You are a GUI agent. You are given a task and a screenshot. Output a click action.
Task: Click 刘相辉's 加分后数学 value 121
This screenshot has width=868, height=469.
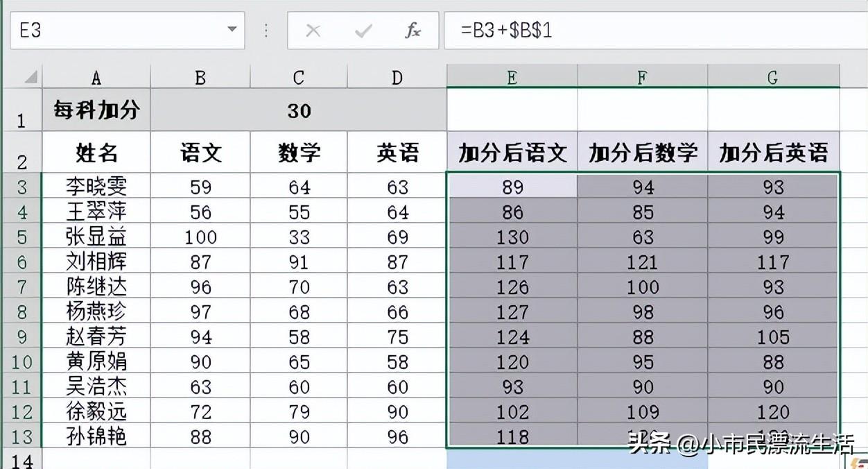(x=643, y=262)
